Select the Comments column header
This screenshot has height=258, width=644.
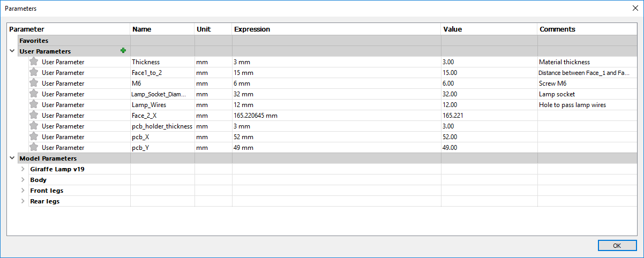click(x=587, y=29)
